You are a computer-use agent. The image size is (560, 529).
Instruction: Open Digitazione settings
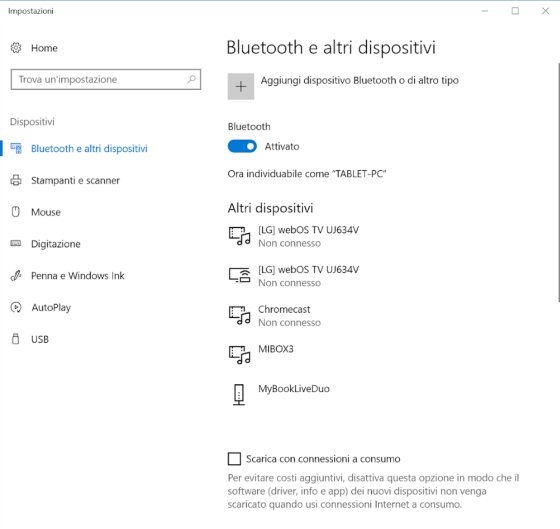pos(56,244)
